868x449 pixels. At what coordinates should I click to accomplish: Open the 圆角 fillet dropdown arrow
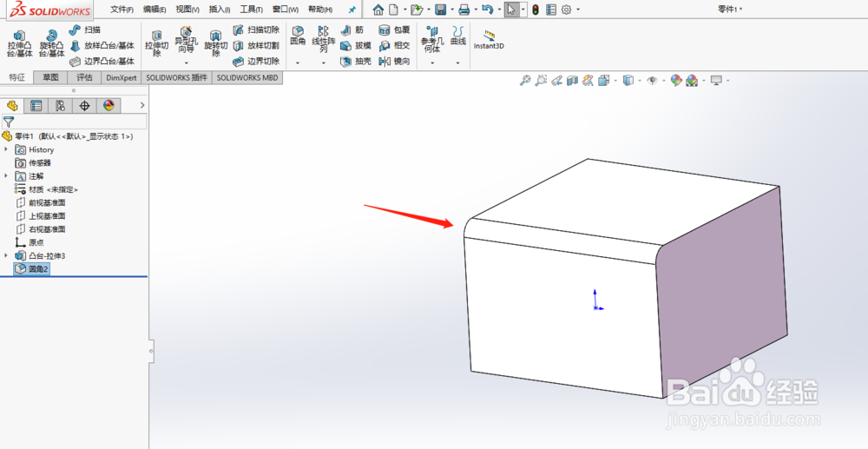click(298, 63)
